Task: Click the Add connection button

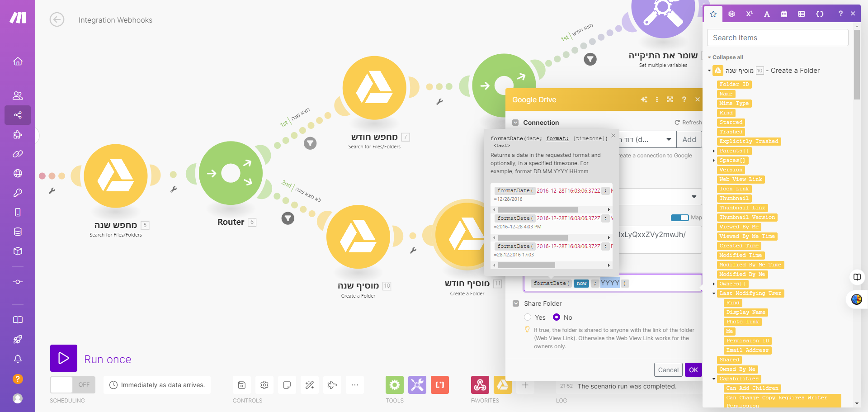Action: pyautogui.click(x=689, y=139)
